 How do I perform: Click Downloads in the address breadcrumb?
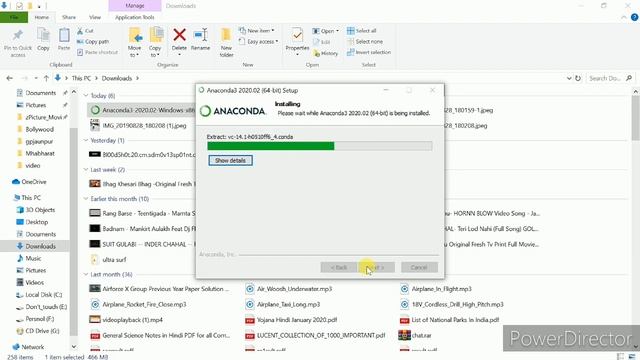click(x=117, y=78)
